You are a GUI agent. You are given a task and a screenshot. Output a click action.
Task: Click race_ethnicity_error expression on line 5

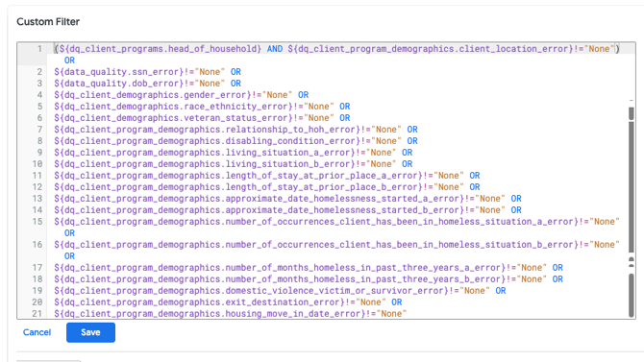[194, 107]
